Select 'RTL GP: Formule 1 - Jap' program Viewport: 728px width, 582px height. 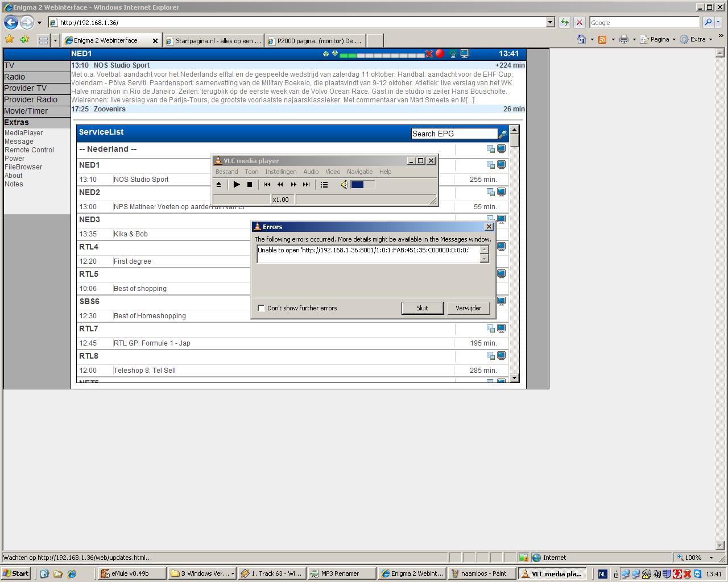[x=152, y=343]
